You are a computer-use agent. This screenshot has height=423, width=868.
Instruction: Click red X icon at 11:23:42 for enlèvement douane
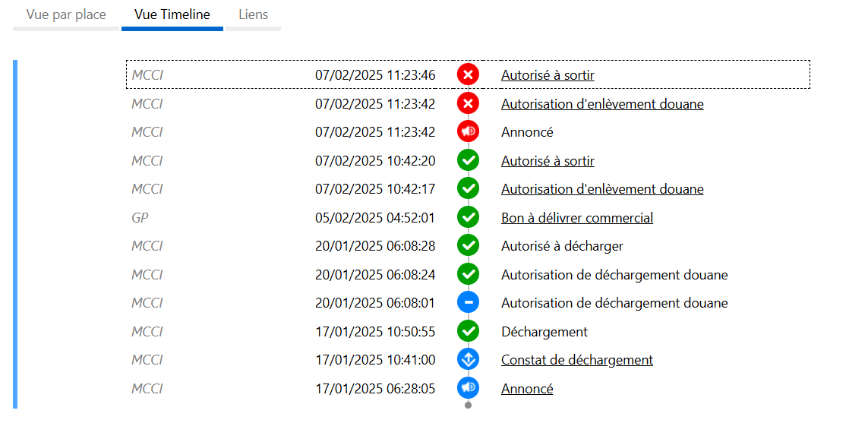coord(468,103)
